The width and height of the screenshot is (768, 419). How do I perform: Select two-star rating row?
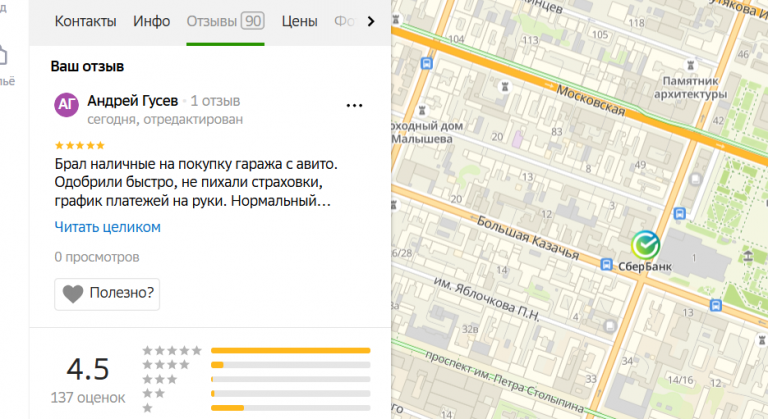click(256, 394)
